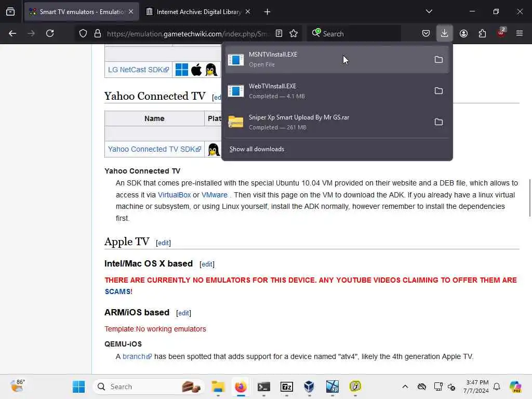Click the SCAMS link
The width and height of the screenshot is (532, 399).
pyautogui.click(x=117, y=292)
